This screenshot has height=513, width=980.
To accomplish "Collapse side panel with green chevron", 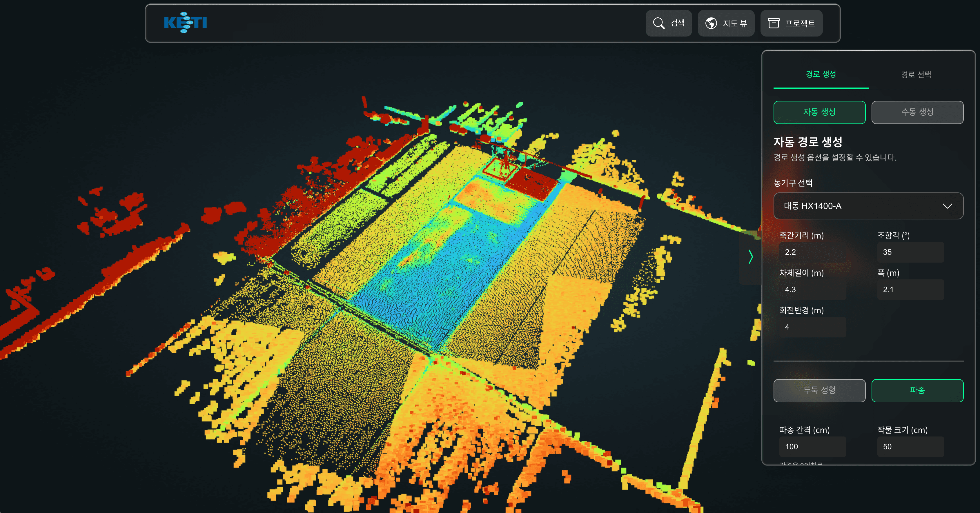I will point(750,257).
